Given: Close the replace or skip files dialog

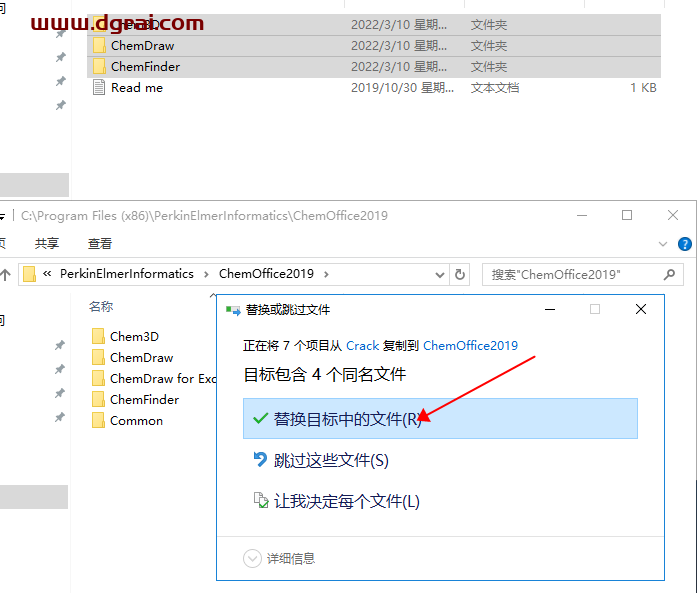Looking at the screenshot, I should click(641, 309).
